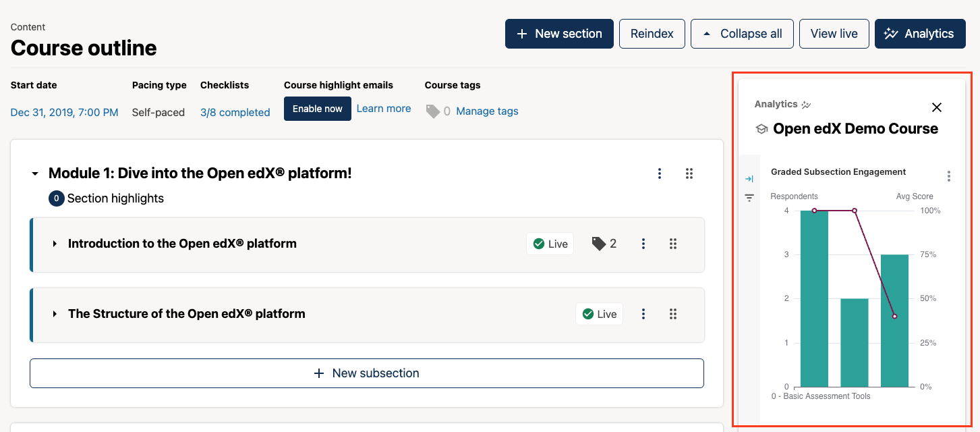Create a new section

pos(559,33)
